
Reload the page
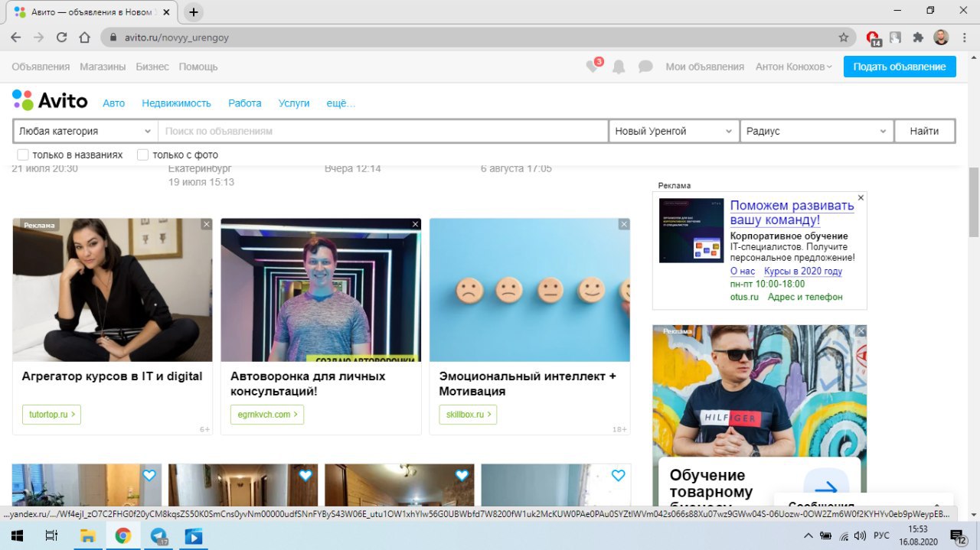tap(62, 37)
